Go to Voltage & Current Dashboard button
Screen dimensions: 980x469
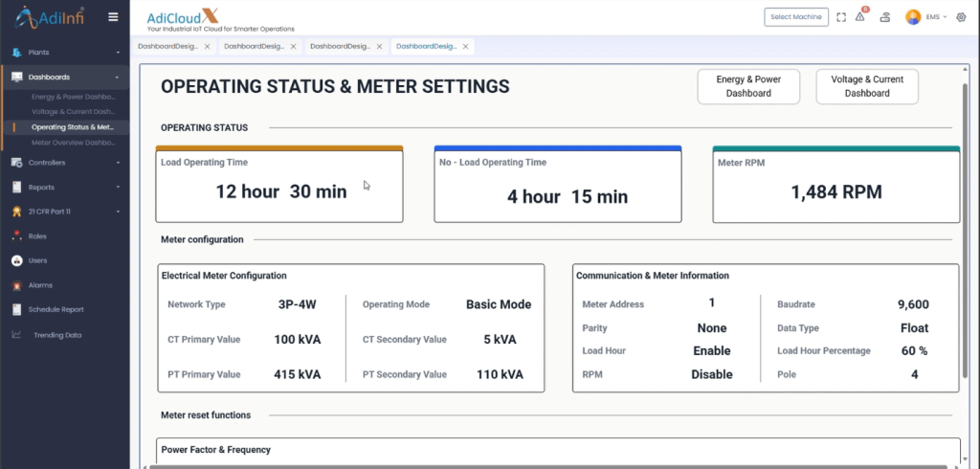click(x=867, y=86)
